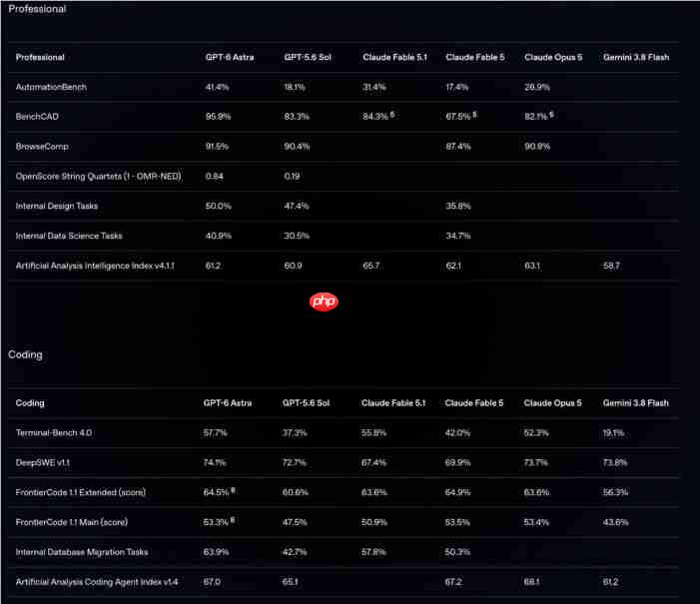Screen dimensions: 700x604
Task: Select DeepSWE Claude Opus 5 value '73.7%'
Action: (535, 462)
